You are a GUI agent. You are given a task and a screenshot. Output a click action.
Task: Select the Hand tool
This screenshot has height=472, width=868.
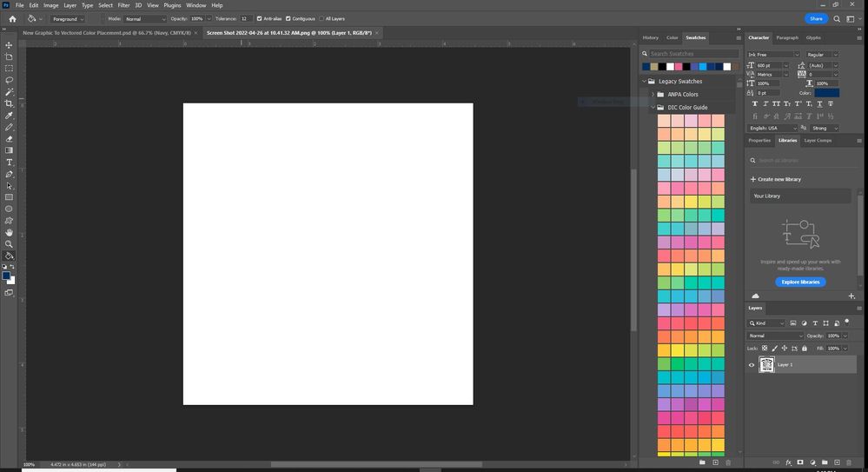[9, 232]
